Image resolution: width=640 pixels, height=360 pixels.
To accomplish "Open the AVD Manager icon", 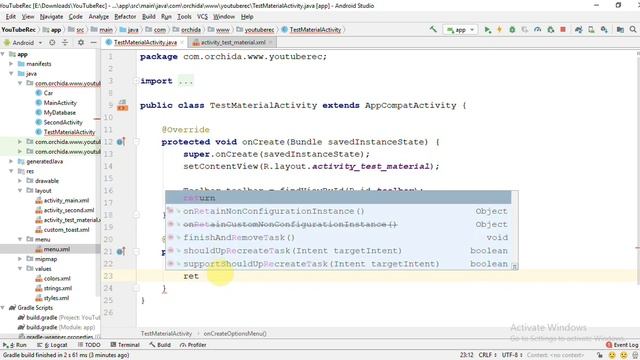I will [x=591, y=29].
